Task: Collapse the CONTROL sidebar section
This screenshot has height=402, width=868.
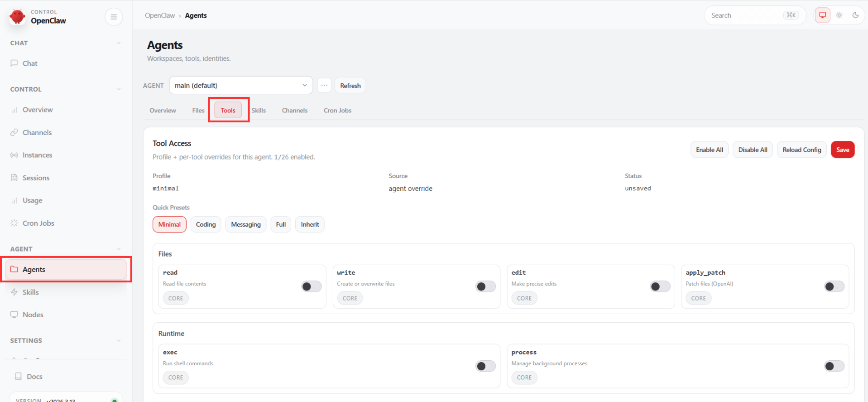Action: 119,89
